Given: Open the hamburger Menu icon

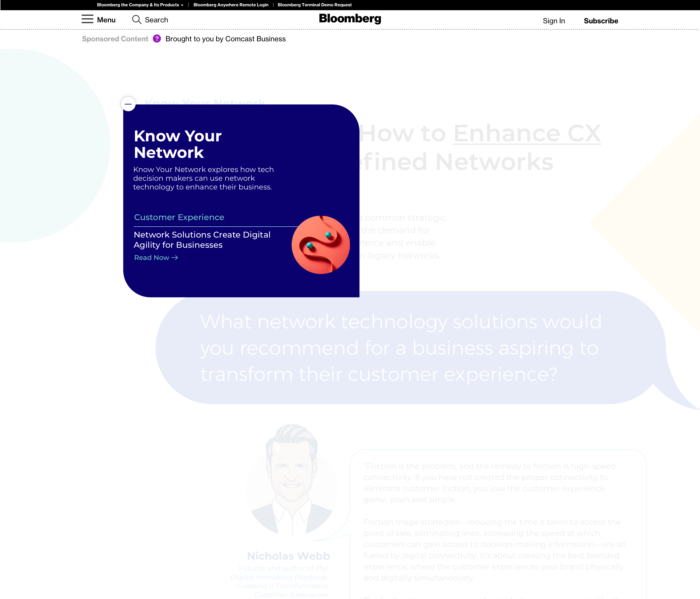Looking at the screenshot, I should [x=87, y=19].
